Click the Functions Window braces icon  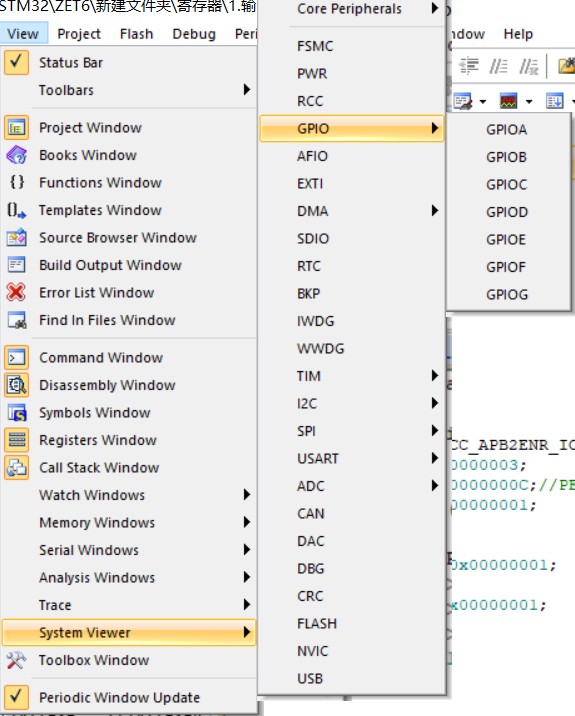(16, 182)
